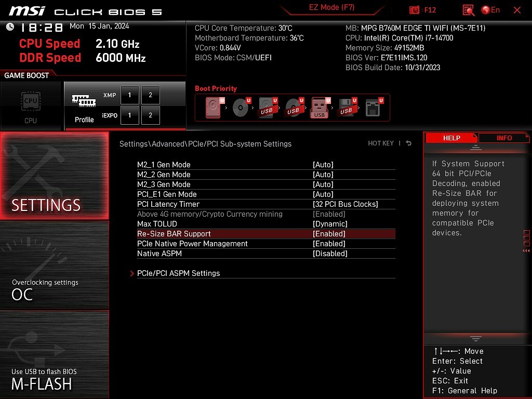Change Max TOLUD [Dynamic] value
Image resolution: width=532 pixels, height=399 pixels.
[330, 224]
